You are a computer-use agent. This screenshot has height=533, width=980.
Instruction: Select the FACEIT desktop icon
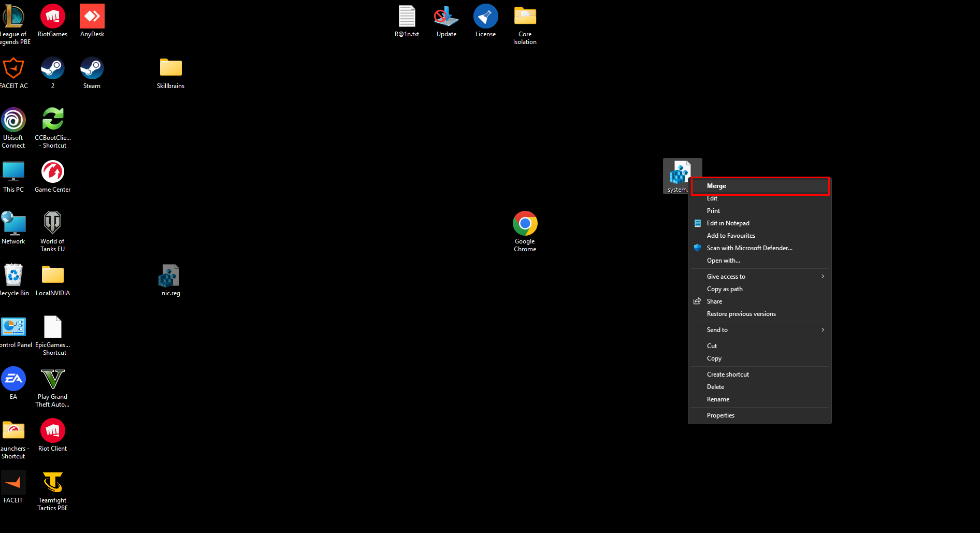tap(13, 487)
